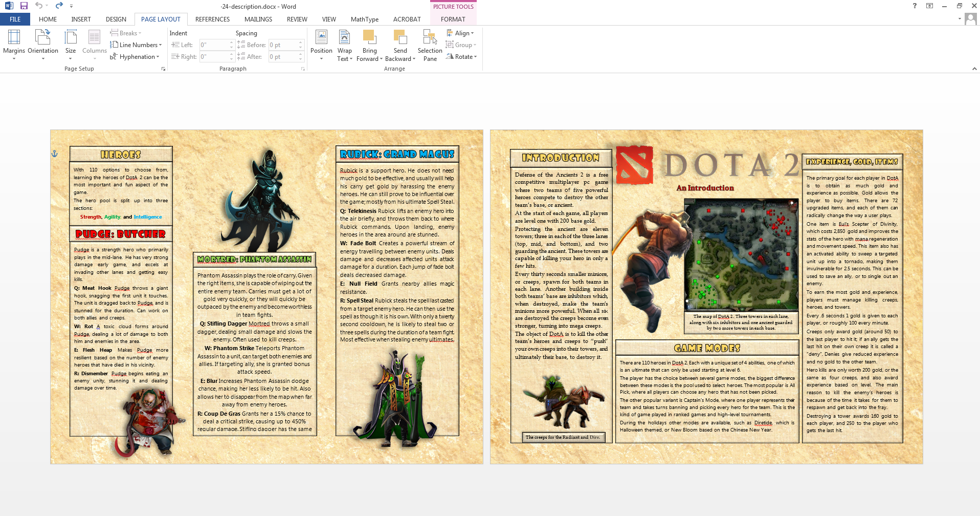The width and height of the screenshot is (980, 516).
Task: Open the Orientation menu
Action: [43, 45]
